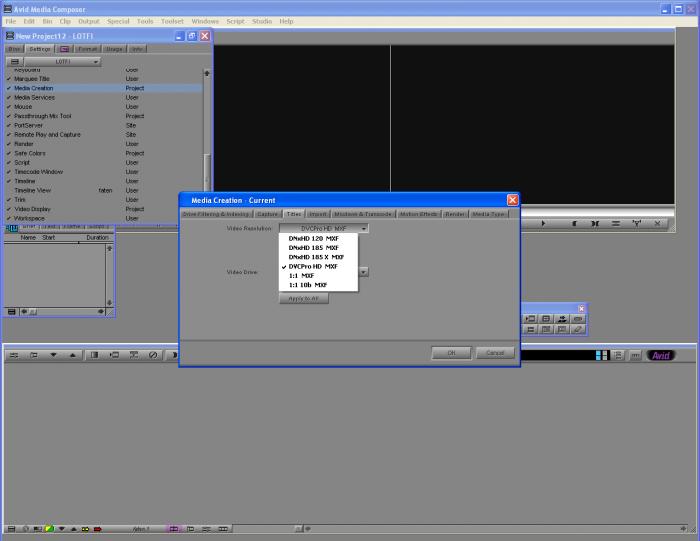Switch to the Import tab
700x541 pixels.
(x=318, y=214)
